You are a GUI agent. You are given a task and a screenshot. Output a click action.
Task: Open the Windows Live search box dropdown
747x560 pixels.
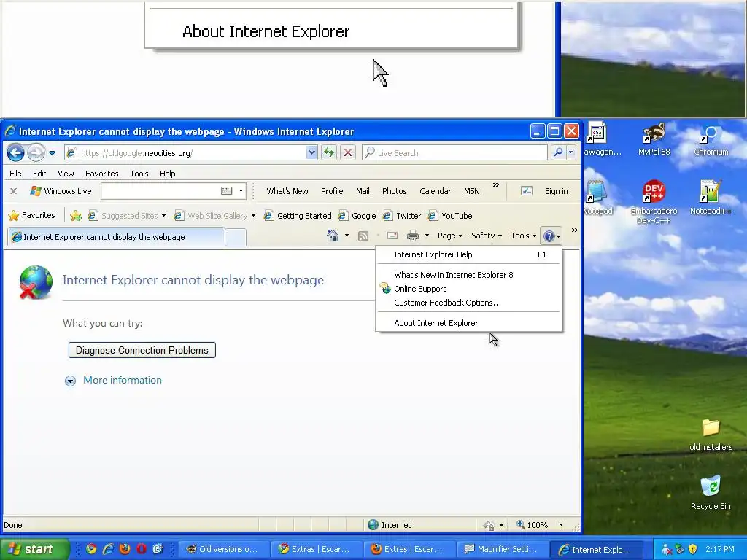(x=241, y=191)
